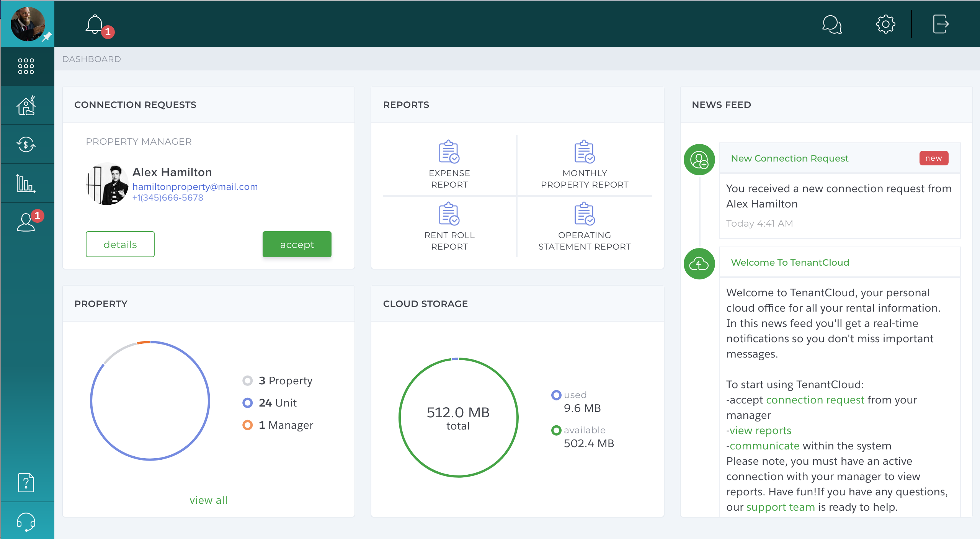980x539 pixels.
Task: Click the Today 4:41 AM timestamp
Action: (759, 223)
